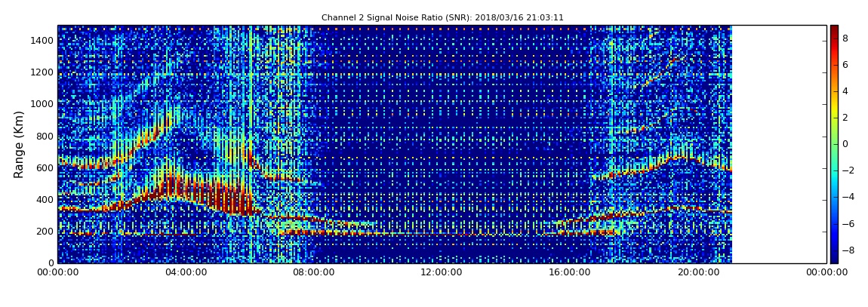Click the colorbar label −4

(x=848, y=197)
